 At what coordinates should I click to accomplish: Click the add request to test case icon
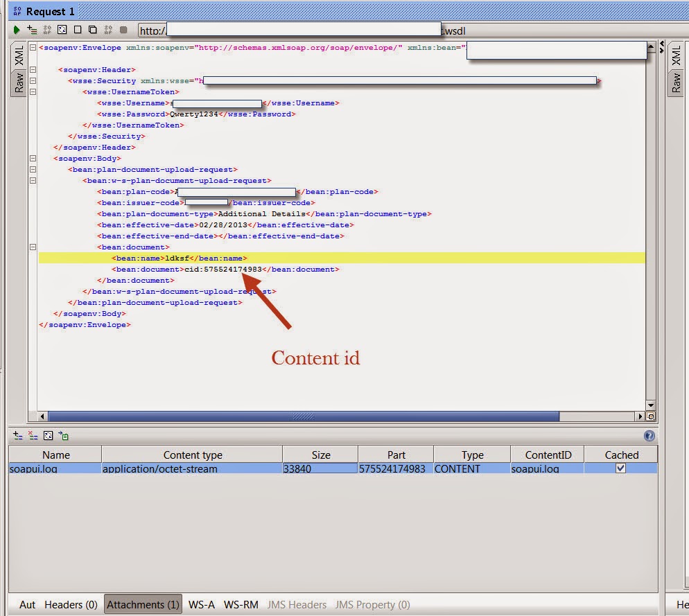tap(31, 30)
